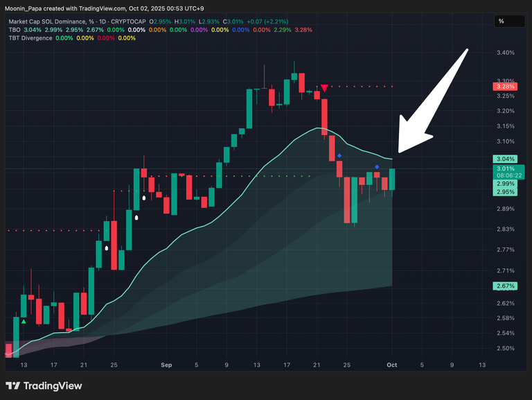Click the lowest white marker near Aug 24

click(x=107, y=247)
